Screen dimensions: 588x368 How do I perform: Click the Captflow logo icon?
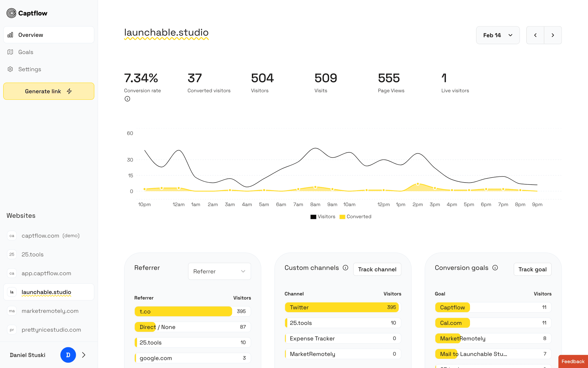tap(11, 13)
